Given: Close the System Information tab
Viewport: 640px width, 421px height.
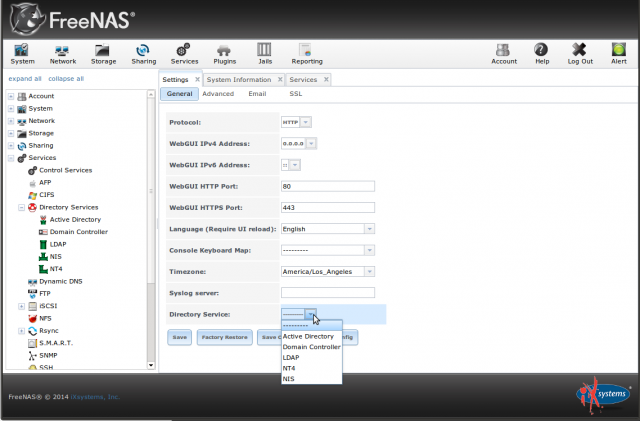Looking at the screenshot, I should coord(280,80).
